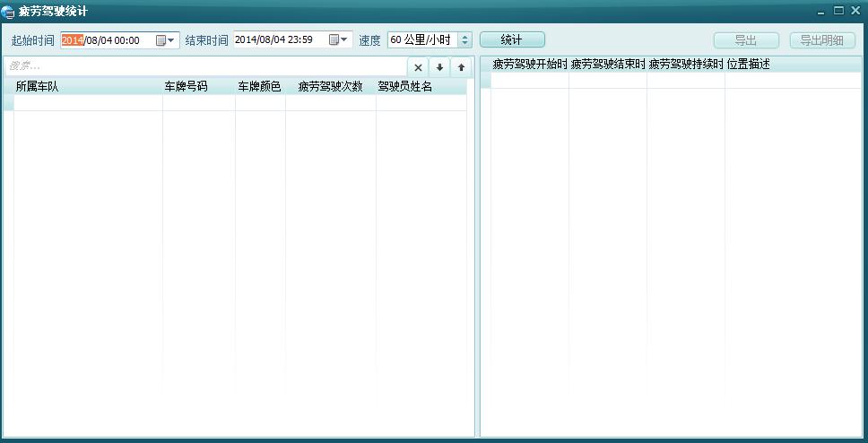Clear search with the X icon
Image resolution: width=868 pixels, height=443 pixels.
point(418,67)
